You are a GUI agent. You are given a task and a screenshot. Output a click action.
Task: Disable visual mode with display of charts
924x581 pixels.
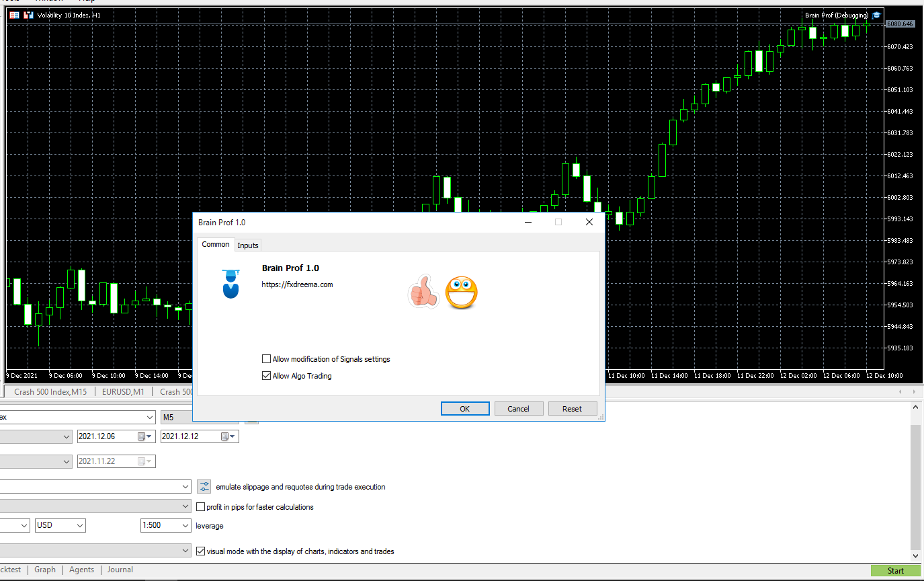pos(201,551)
